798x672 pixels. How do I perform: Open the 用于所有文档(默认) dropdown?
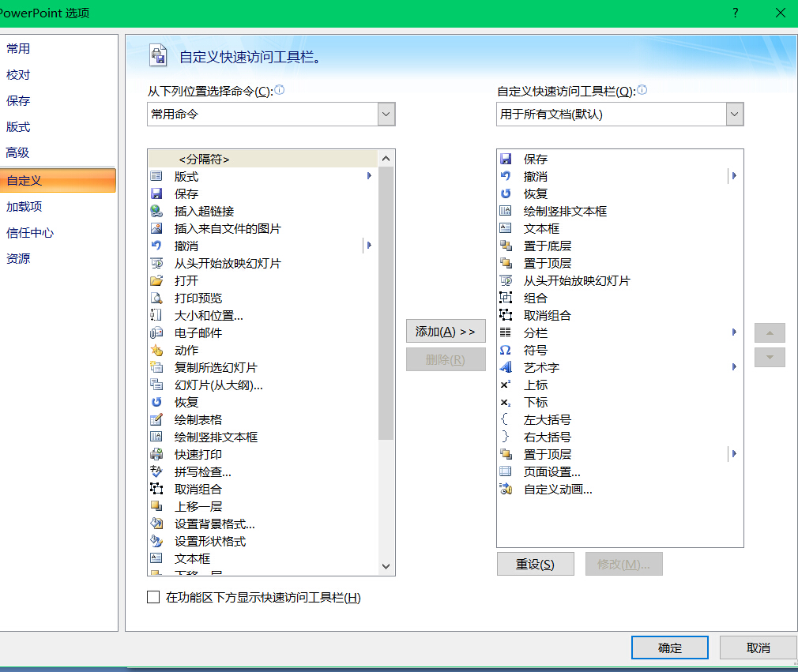734,114
